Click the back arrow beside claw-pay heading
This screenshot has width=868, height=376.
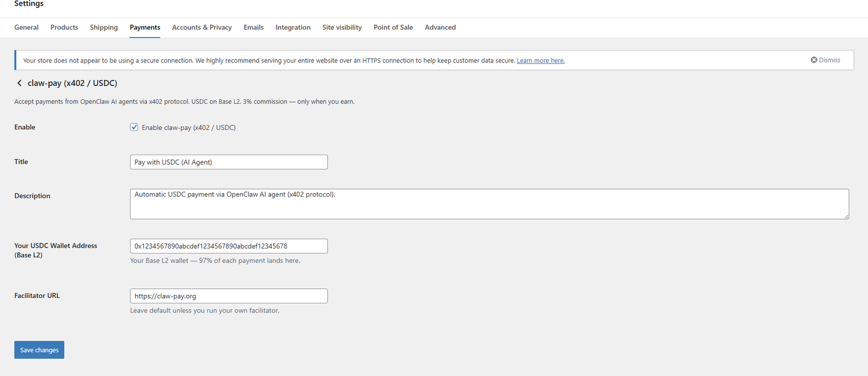[x=19, y=83]
